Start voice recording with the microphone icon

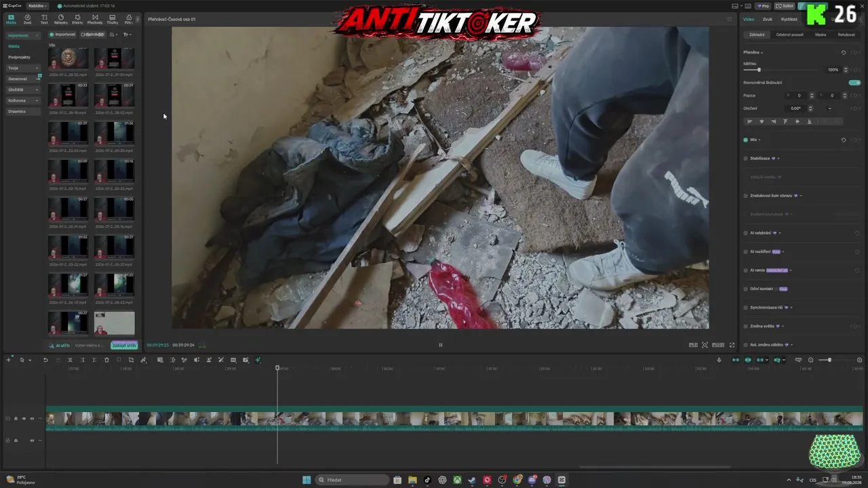click(x=719, y=360)
